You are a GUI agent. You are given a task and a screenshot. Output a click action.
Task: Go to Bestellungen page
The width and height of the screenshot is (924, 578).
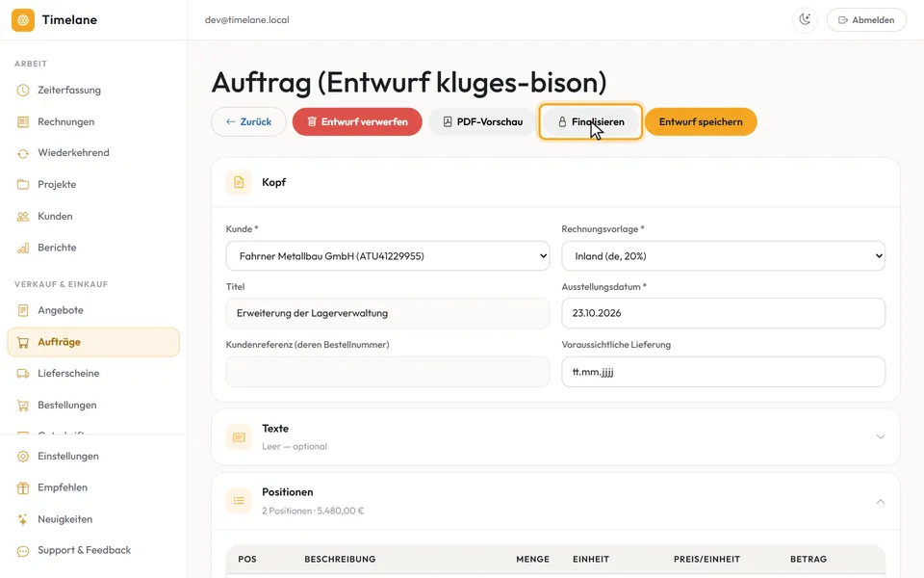[x=93, y=406]
